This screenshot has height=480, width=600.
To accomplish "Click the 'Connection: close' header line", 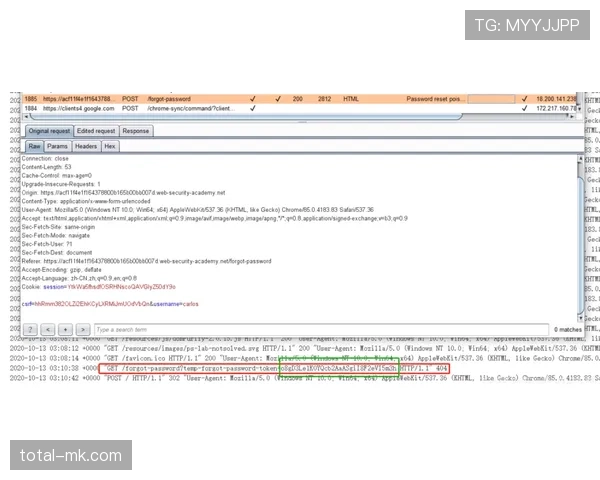I will (x=45, y=158).
